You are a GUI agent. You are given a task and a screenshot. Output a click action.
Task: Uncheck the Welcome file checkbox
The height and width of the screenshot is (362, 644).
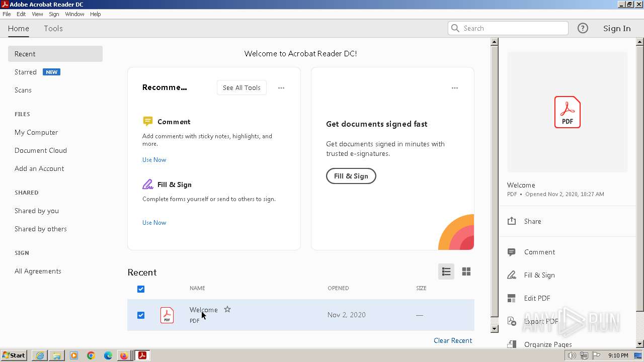pyautogui.click(x=141, y=315)
